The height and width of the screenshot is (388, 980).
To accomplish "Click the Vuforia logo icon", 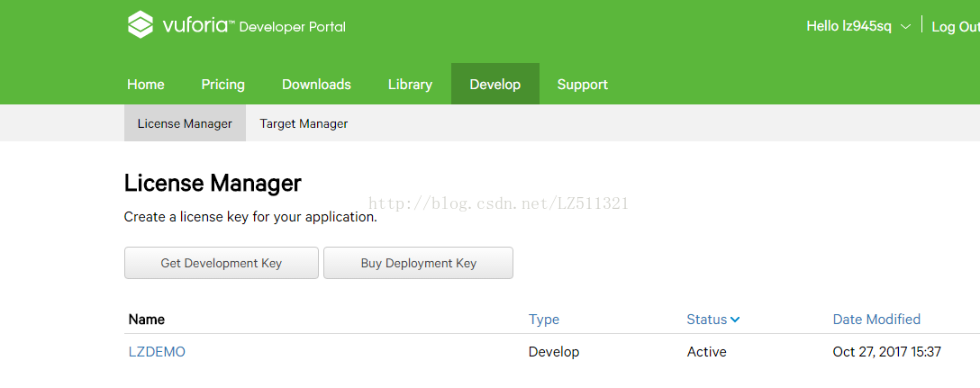I will point(141,25).
